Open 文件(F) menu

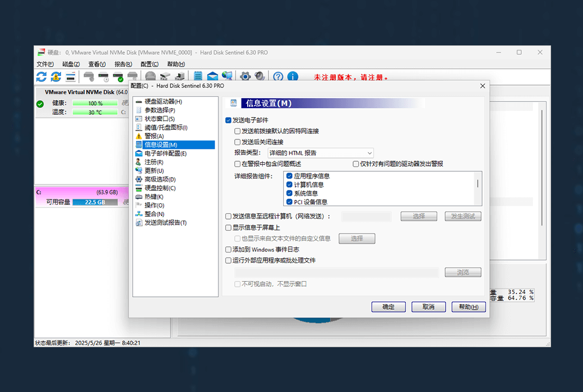[x=45, y=64]
